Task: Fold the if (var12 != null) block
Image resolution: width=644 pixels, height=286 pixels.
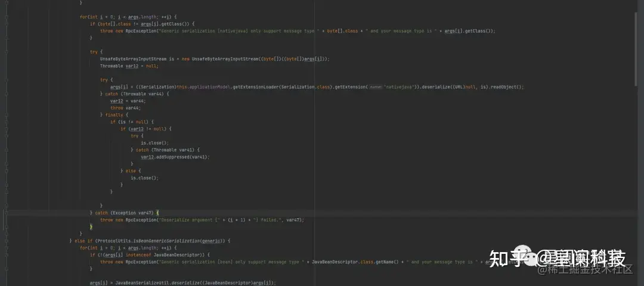Action: click(6, 129)
